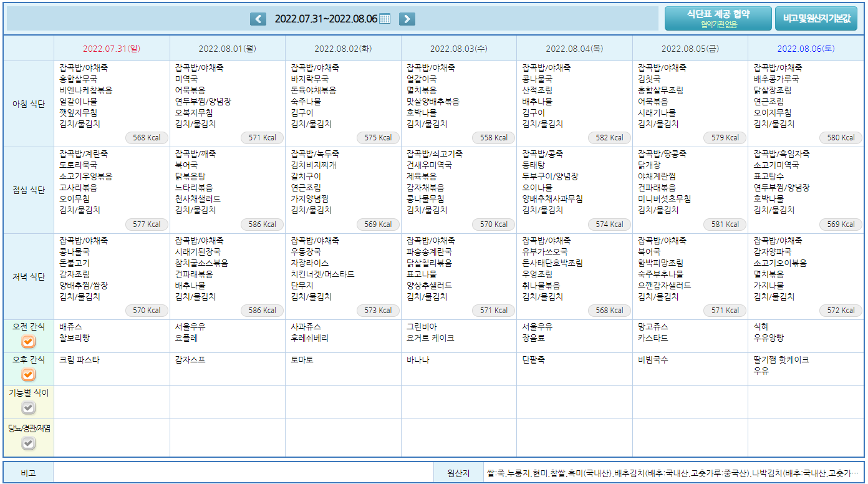Image resolution: width=868 pixels, height=484 pixels.
Task: Click the 575 Kcal badge
Action: coord(378,138)
